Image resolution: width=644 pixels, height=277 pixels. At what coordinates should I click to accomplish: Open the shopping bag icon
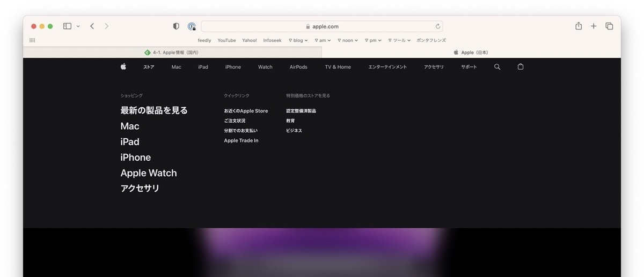click(x=520, y=66)
